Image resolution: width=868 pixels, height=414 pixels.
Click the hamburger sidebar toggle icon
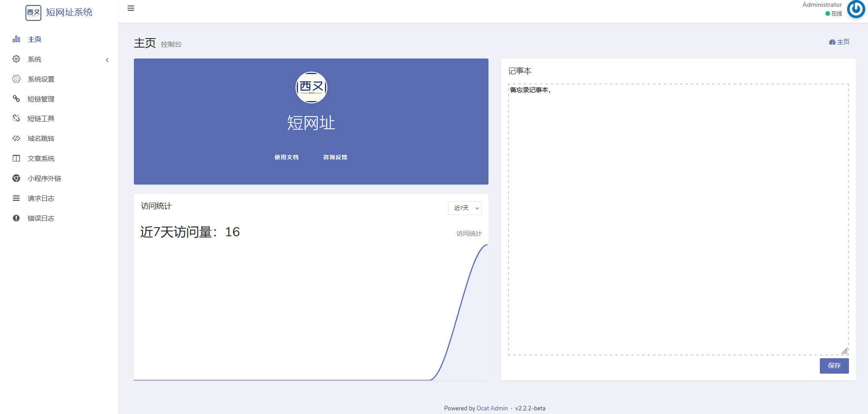(x=131, y=8)
